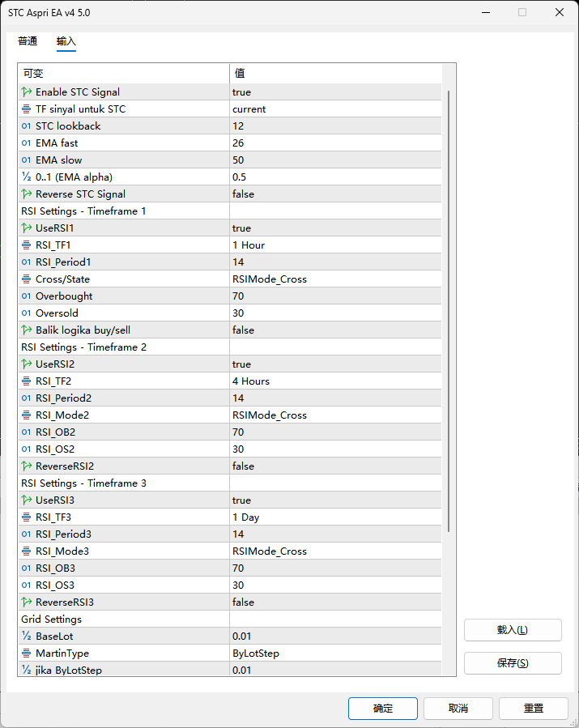
Task: Click the enum icon beside MartinType
Action: pos(27,653)
